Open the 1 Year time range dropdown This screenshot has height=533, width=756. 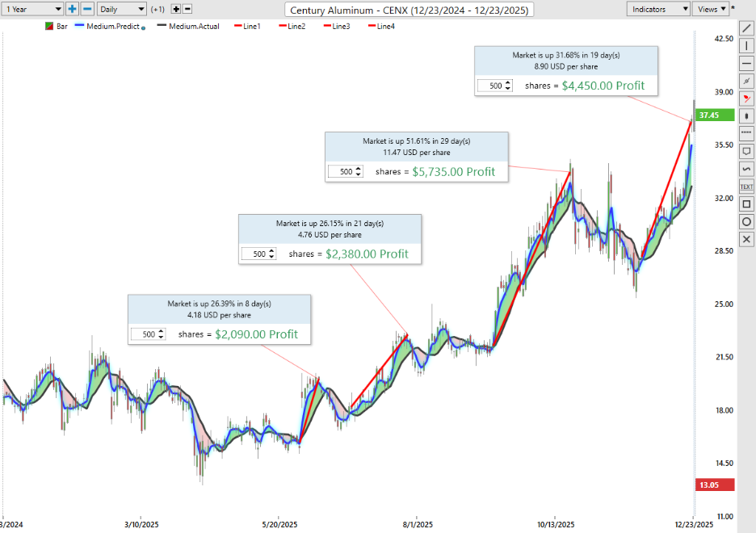click(32, 9)
